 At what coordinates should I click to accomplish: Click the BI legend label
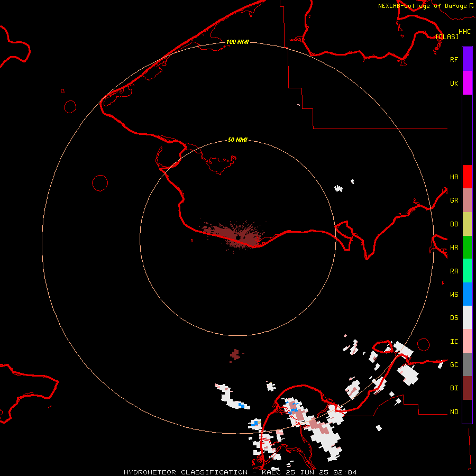pos(454,388)
